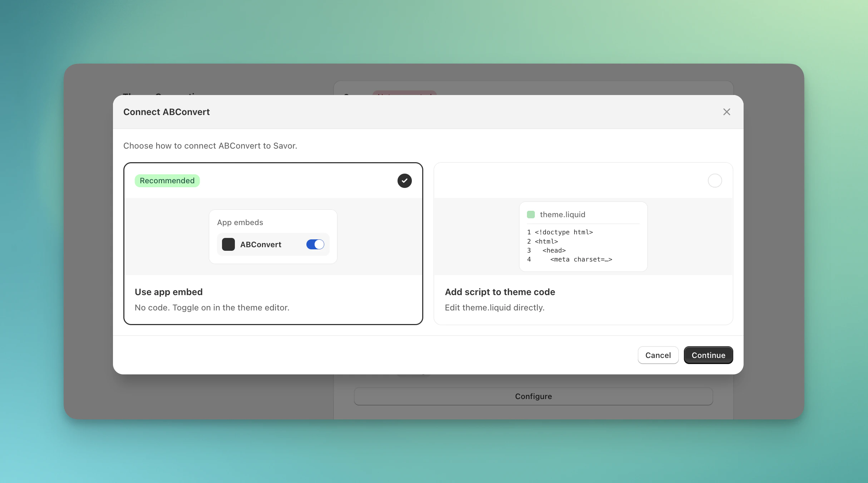The height and width of the screenshot is (483, 868).
Task: Click 'Choose how to connect ABConvert to Savor.'
Action: (210, 146)
